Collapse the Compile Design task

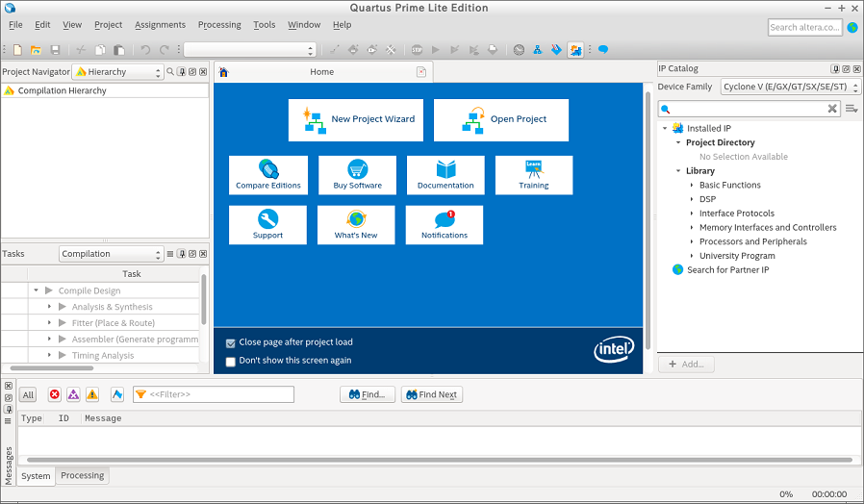point(36,290)
